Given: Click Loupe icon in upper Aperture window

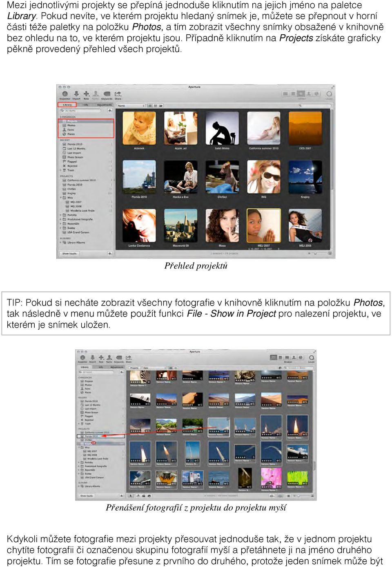Looking at the screenshot, I should [x=329, y=94].
